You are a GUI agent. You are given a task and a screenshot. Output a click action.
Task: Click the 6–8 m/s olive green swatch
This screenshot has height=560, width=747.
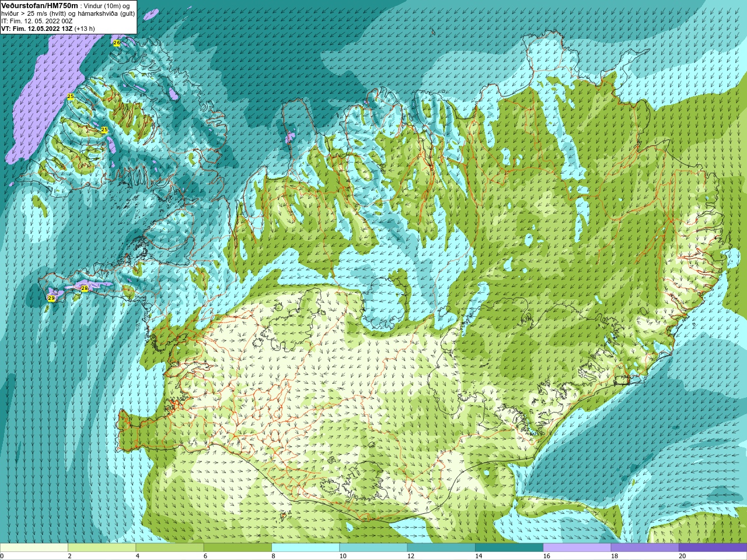(238, 548)
